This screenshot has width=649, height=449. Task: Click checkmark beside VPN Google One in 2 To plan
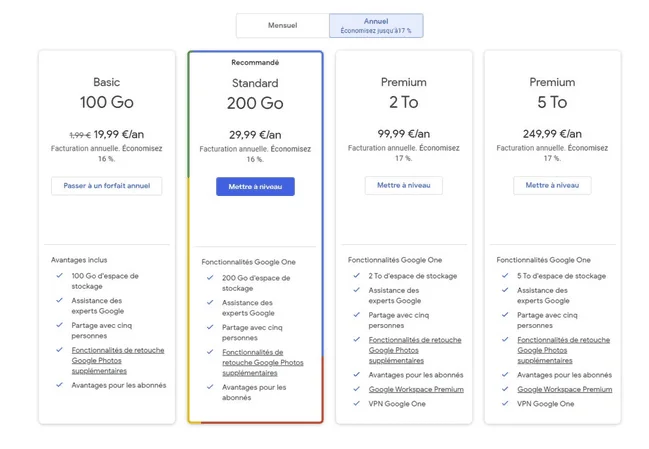point(357,403)
